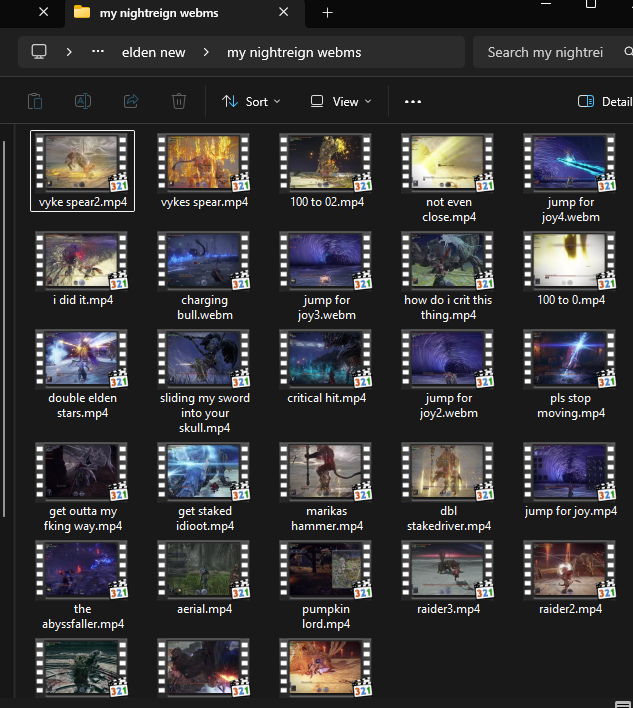Select jump for joy2.webm file
This screenshot has width=633, height=708.
(449, 374)
